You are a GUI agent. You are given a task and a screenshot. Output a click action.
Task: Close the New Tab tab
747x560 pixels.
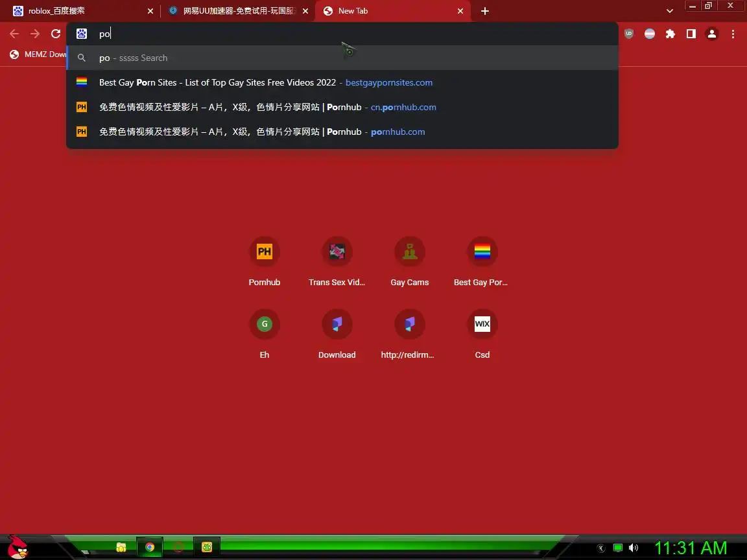pos(460,11)
